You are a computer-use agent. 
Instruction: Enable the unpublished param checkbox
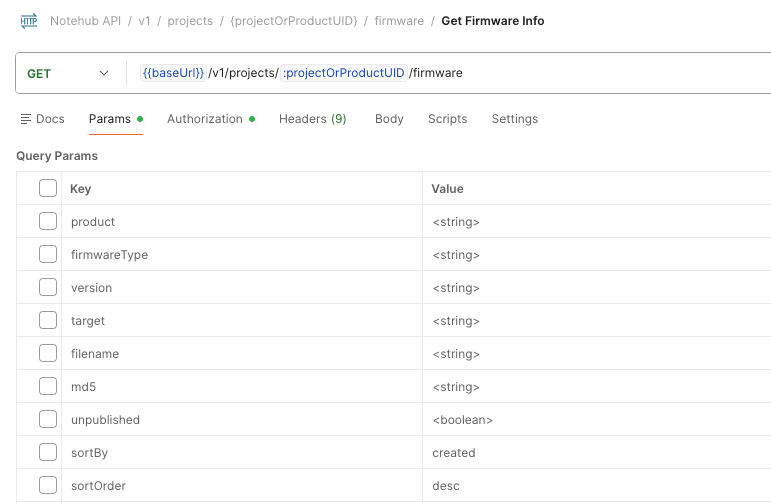point(48,419)
